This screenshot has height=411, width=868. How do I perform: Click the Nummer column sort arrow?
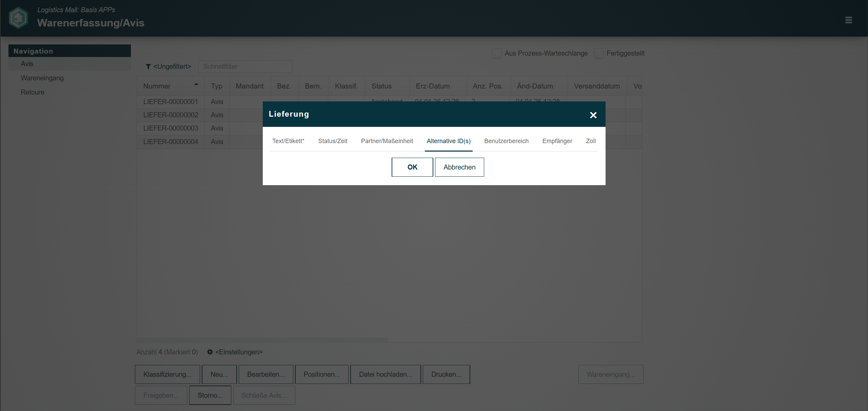click(x=196, y=84)
